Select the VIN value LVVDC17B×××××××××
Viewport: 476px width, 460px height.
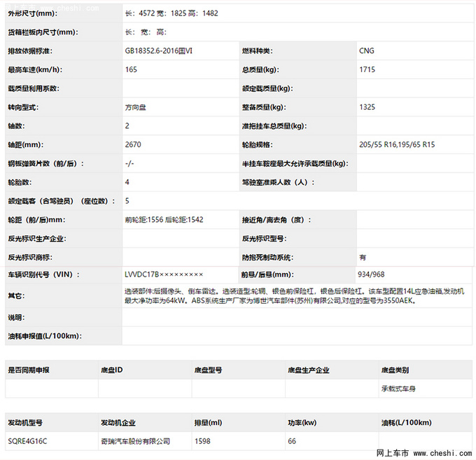[164, 274]
